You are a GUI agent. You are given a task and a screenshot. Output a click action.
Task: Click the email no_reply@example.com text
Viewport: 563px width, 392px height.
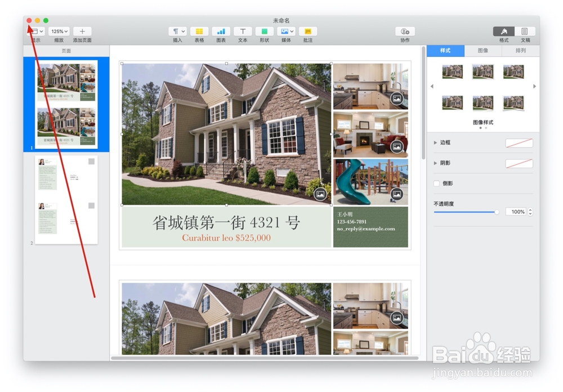point(366,229)
